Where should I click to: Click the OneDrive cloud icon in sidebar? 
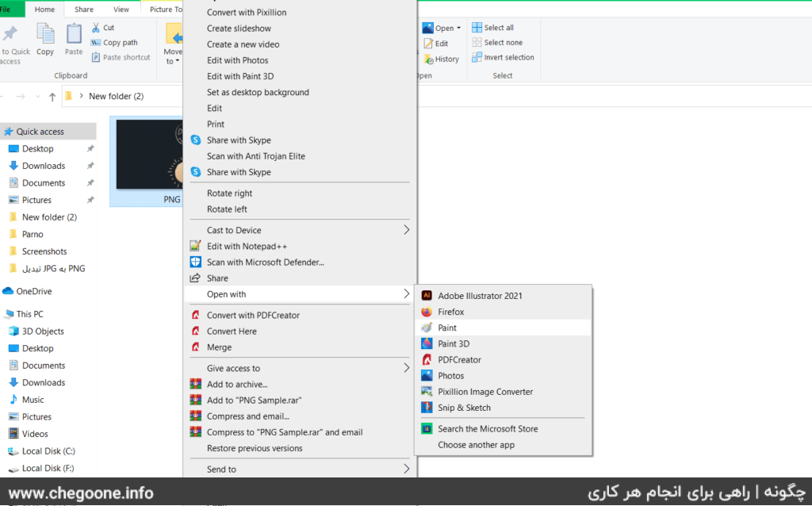point(8,292)
